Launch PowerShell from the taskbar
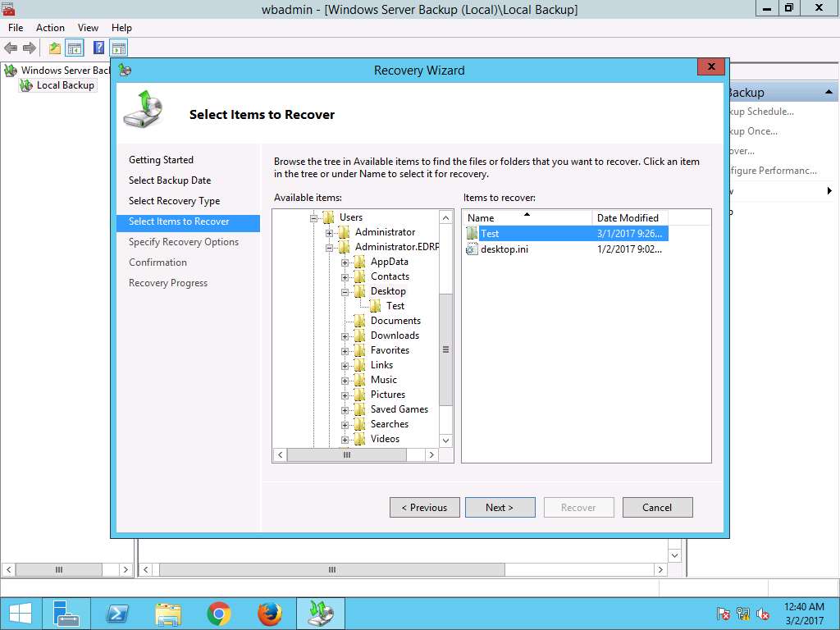Viewport: 840px width, 630px height. click(116, 614)
